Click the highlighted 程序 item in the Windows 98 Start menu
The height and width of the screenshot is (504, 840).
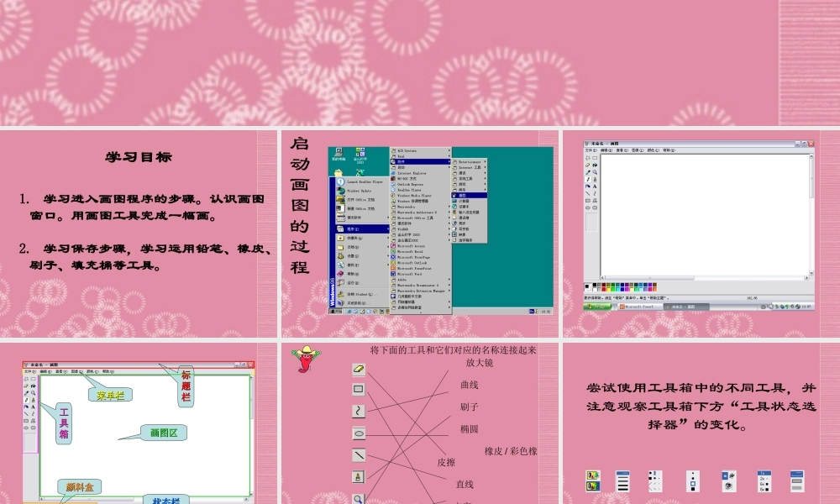coord(363,228)
